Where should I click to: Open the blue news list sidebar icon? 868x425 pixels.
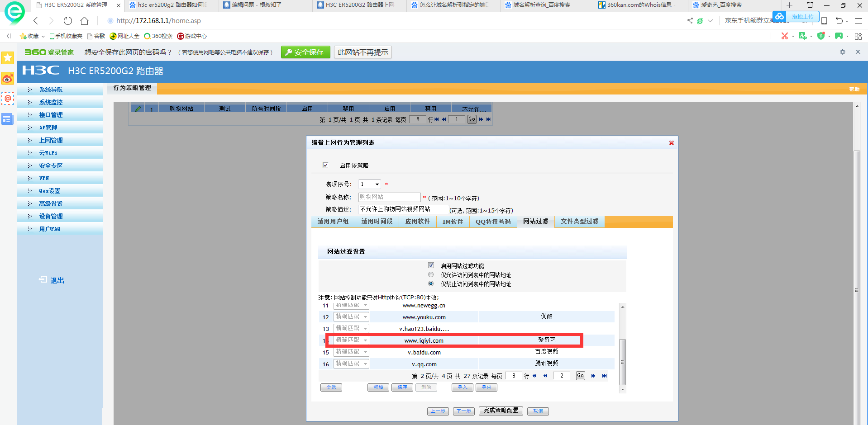8,119
